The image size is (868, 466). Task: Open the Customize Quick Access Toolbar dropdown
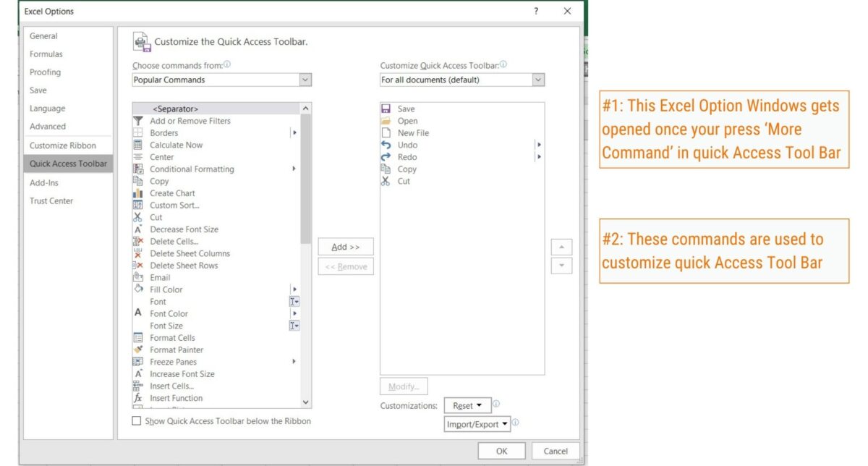tap(539, 80)
